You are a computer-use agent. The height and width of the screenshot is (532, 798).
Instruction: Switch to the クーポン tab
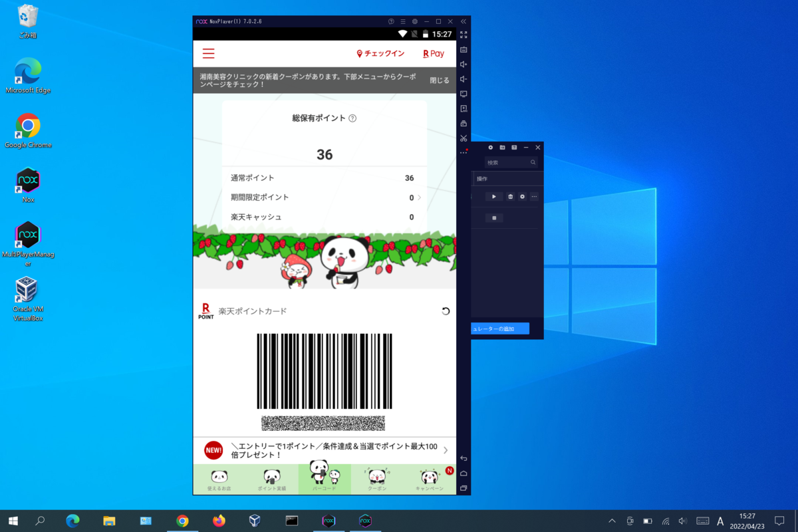coord(377,480)
